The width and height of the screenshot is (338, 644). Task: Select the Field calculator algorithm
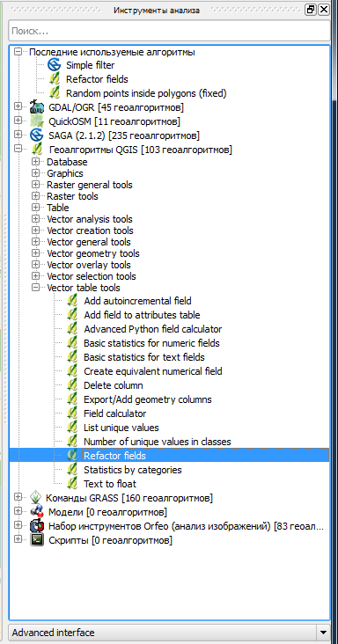click(115, 413)
